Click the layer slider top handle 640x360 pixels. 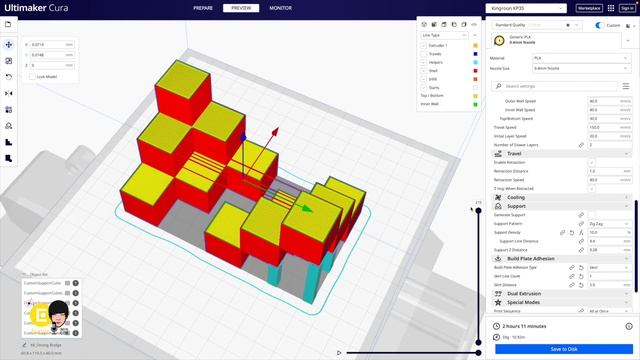[478, 211]
